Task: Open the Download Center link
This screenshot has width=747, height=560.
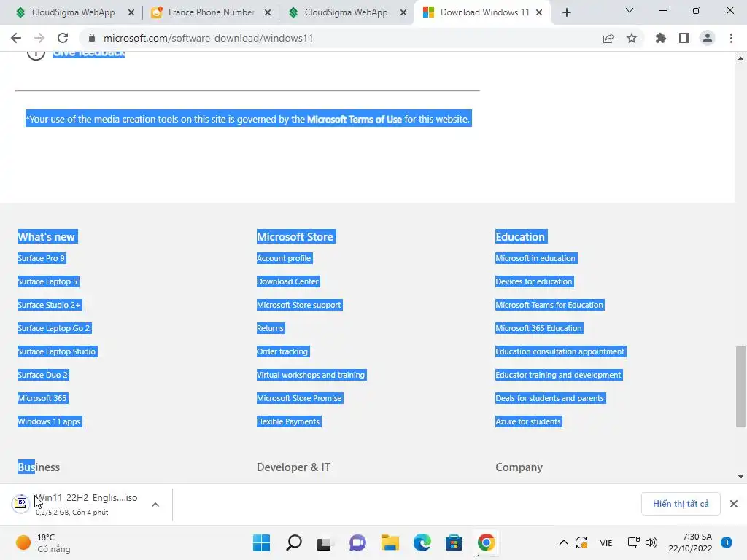Action: point(287,281)
